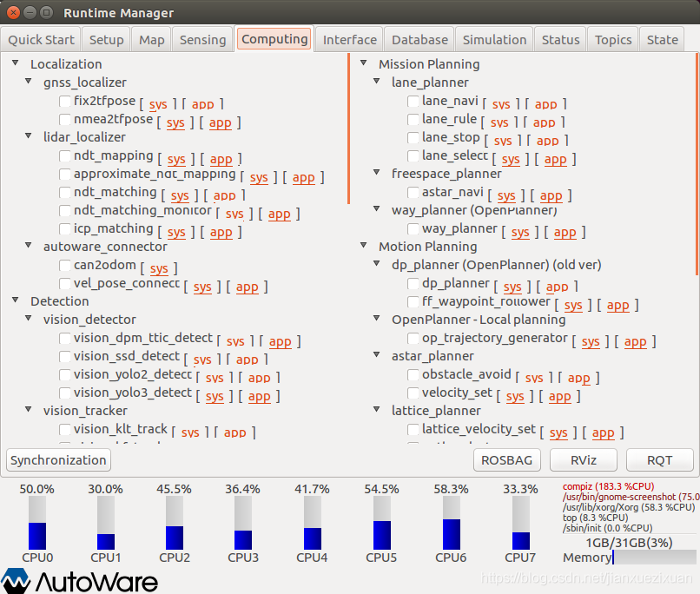700x594 pixels.
Task: Open app settings link for ndt_matching
Action: [x=225, y=196]
